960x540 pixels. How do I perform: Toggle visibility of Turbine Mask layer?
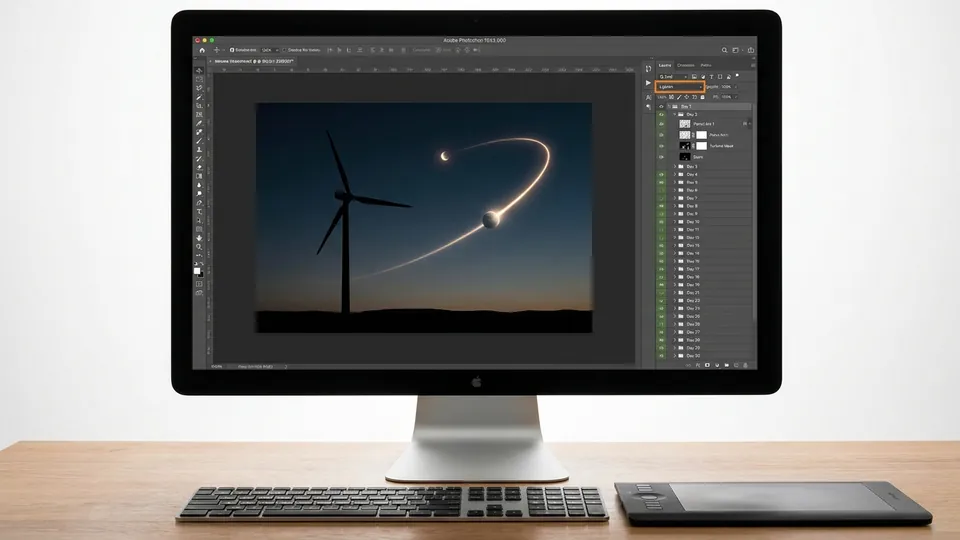661,146
